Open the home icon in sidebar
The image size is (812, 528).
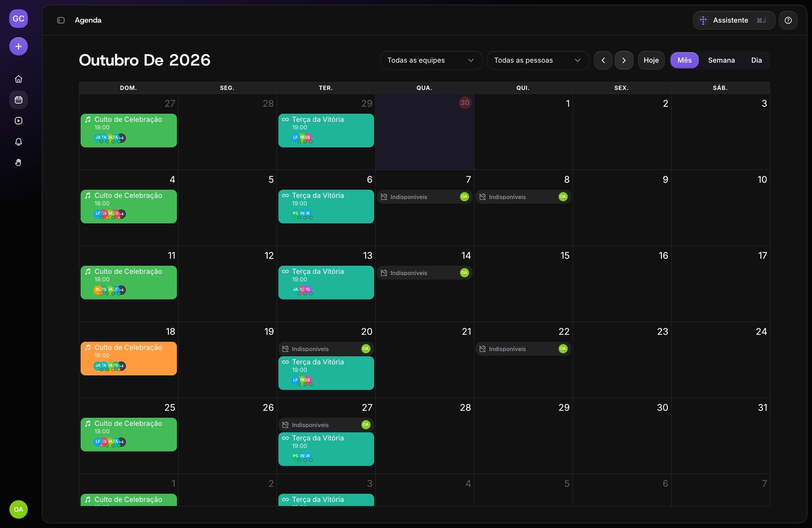point(18,79)
